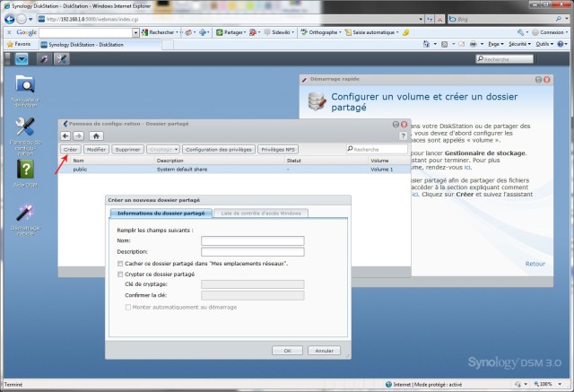The width and height of the screenshot is (574, 392).
Task: Click the yellow highlighter toolbar icon
Action: click(x=405, y=32)
